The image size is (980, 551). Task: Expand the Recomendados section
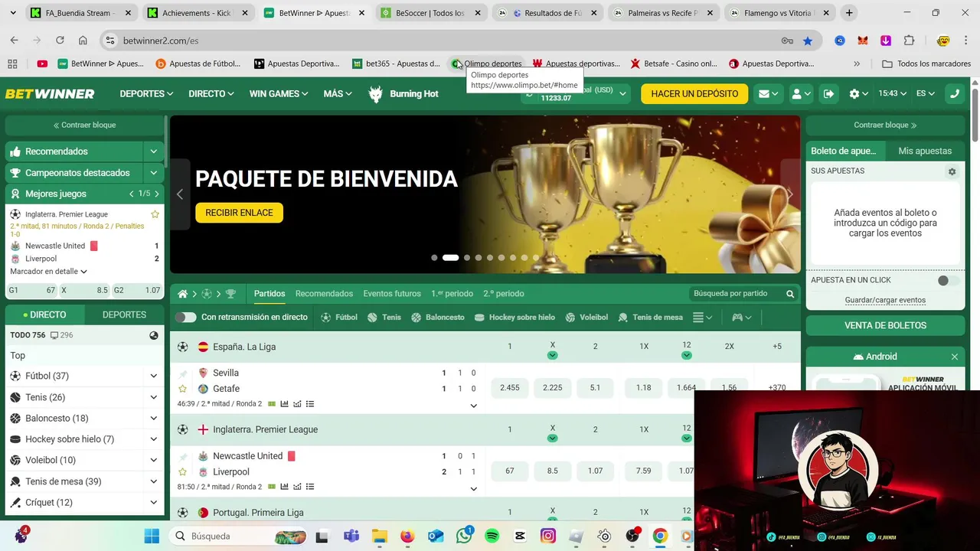pyautogui.click(x=154, y=152)
